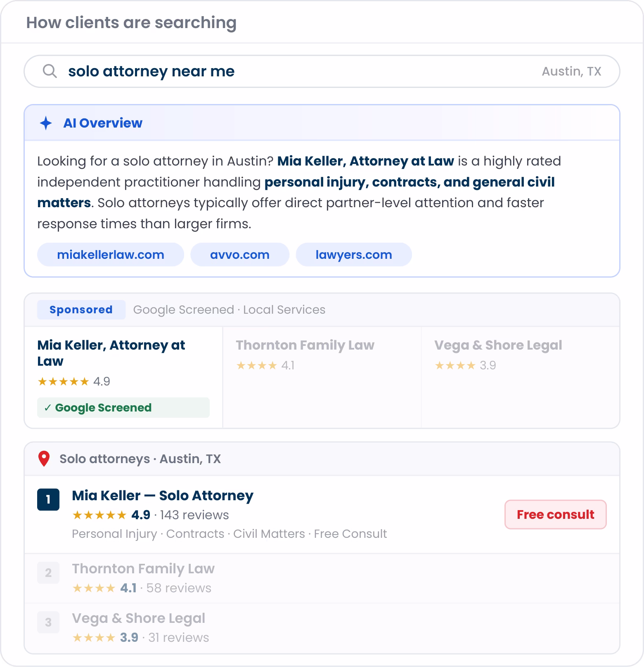Click the red map pin icon
Screen dimensions: 644x667
44,459
